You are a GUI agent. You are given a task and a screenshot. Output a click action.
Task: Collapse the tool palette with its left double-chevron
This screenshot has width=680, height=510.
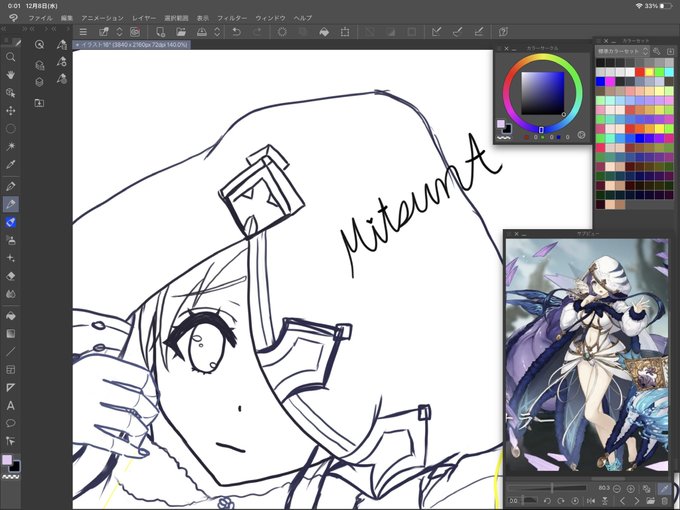point(3,29)
